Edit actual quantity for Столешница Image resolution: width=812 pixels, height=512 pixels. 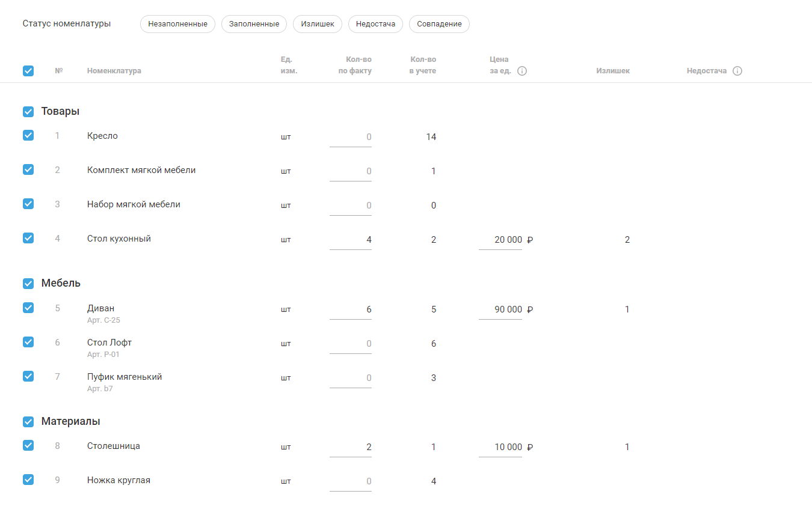coord(351,448)
